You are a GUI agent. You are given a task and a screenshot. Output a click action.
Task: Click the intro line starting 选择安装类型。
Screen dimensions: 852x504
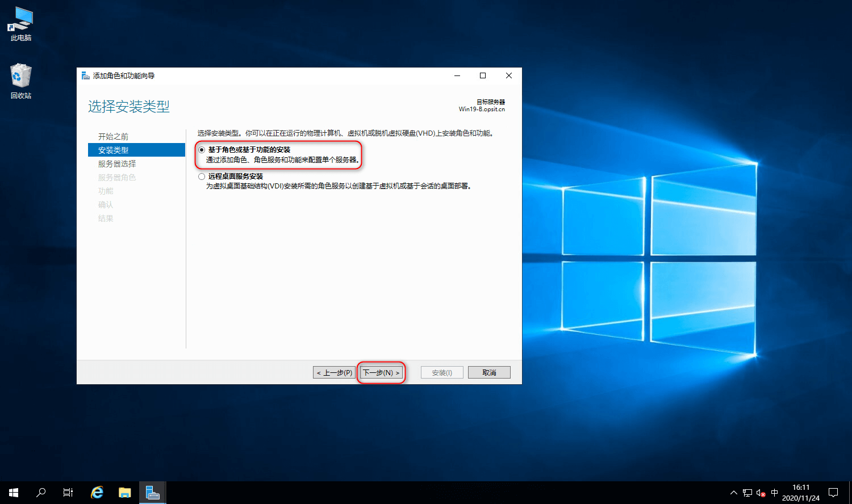[346, 133]
